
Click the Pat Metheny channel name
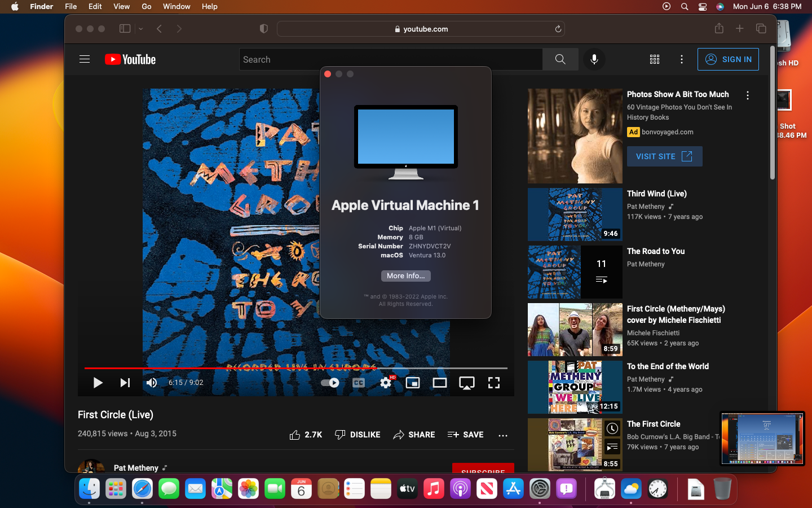click(136, 468)
